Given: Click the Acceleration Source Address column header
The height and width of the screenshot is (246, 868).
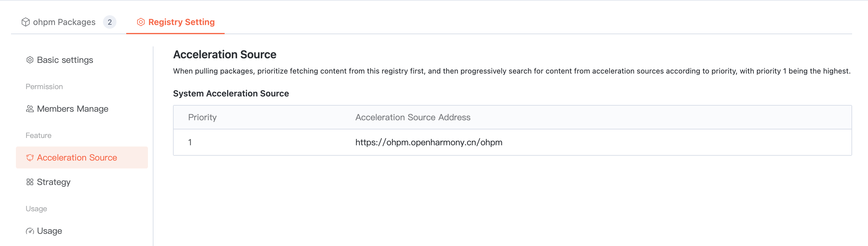Looking at the screenshot, I should (413, 117).
